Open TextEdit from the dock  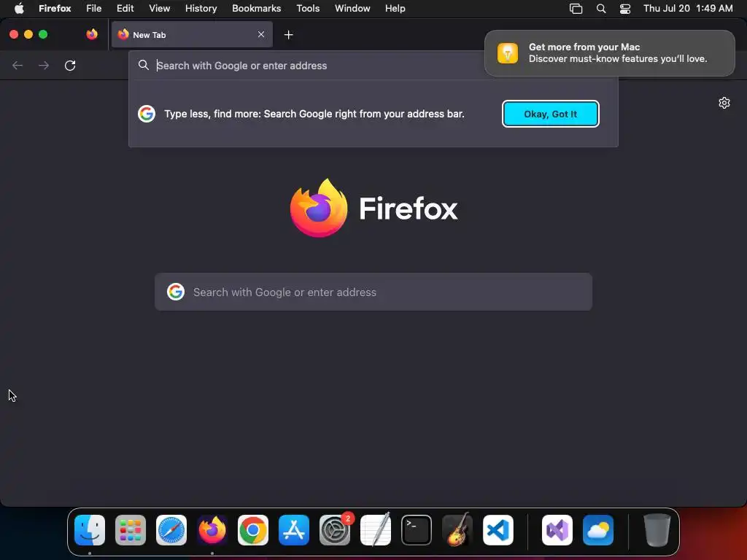[376, 530]
